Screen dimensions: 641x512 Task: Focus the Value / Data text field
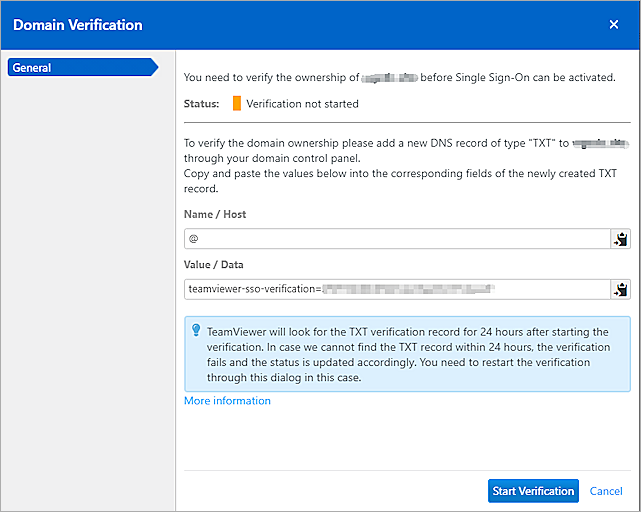tap(396, 290)
